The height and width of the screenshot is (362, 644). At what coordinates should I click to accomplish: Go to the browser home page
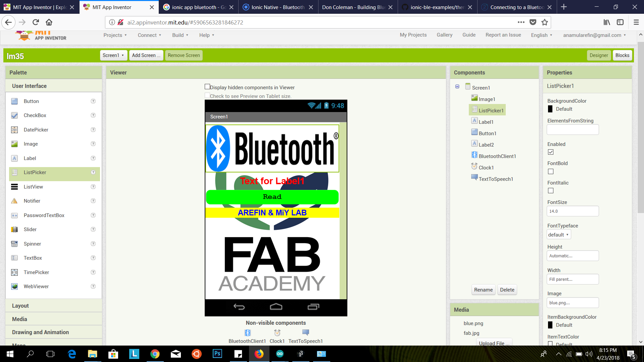click(49, 22)
